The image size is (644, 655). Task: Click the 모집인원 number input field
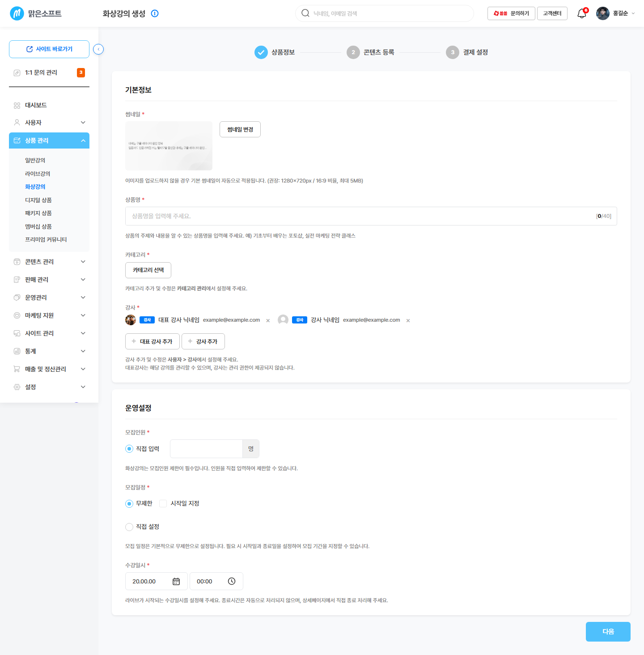click(206, 449)
